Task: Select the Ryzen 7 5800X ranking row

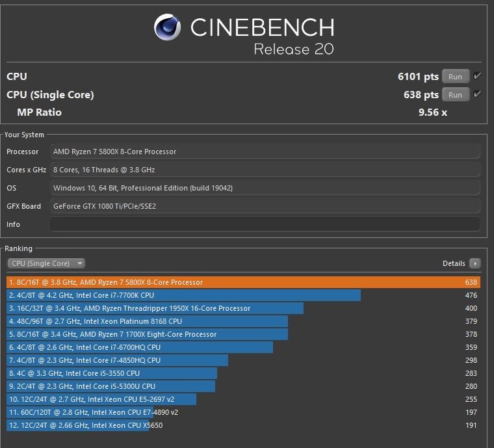Action: coord(243,282)
